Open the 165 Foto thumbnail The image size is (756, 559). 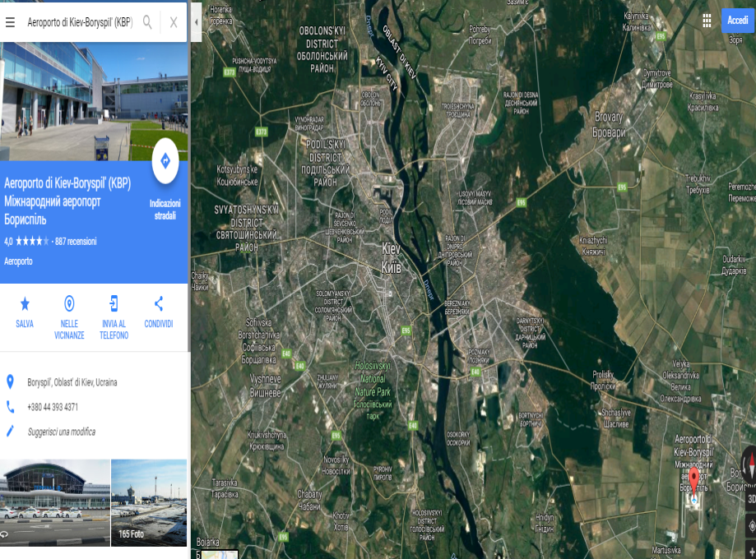click(x=149, y=502)
